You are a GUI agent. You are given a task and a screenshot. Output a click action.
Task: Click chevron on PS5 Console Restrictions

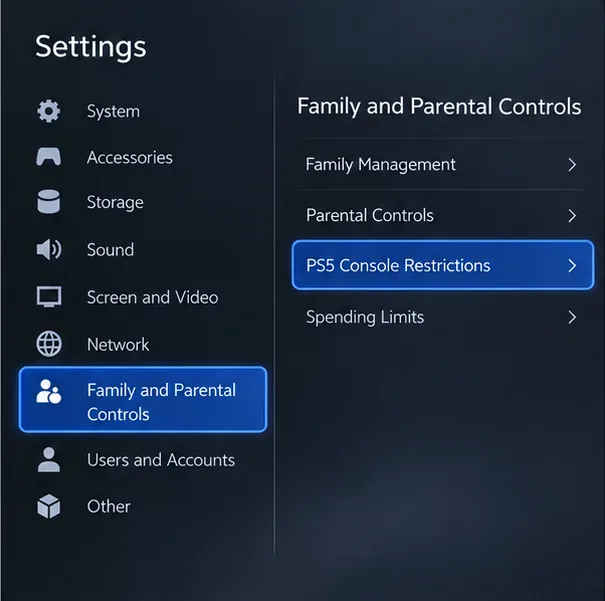[572, 265]
